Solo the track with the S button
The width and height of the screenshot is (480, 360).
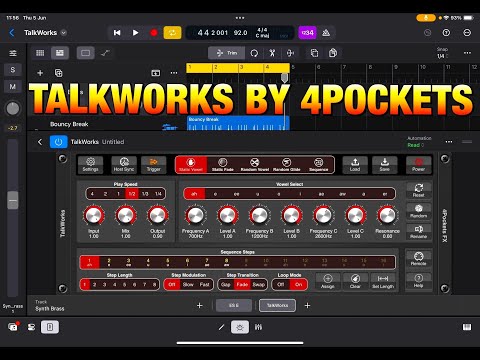pos(13,70)
